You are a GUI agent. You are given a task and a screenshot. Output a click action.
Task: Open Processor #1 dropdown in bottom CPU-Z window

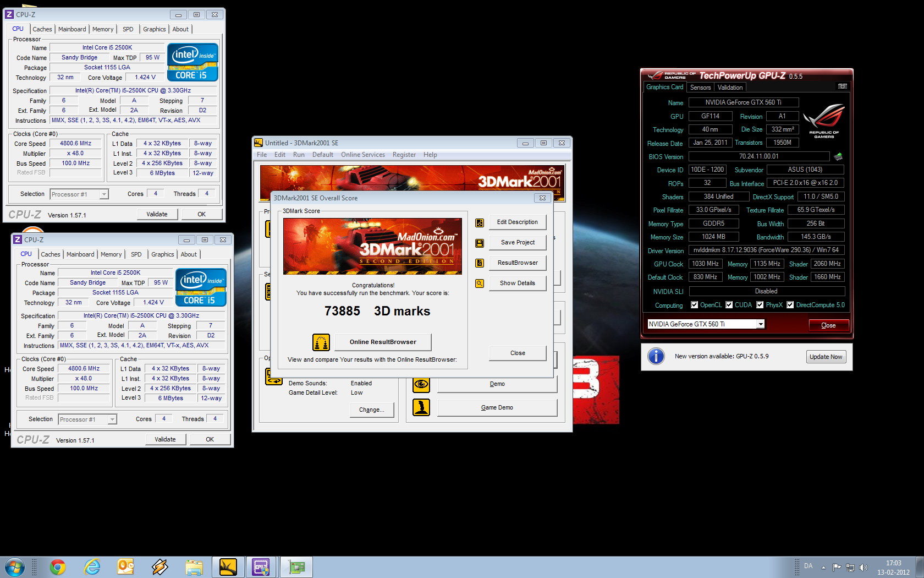point(112,419)
